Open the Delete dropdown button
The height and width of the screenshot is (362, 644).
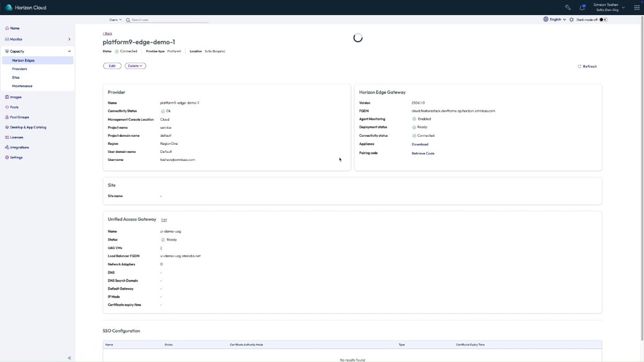[x=135, y=66]
